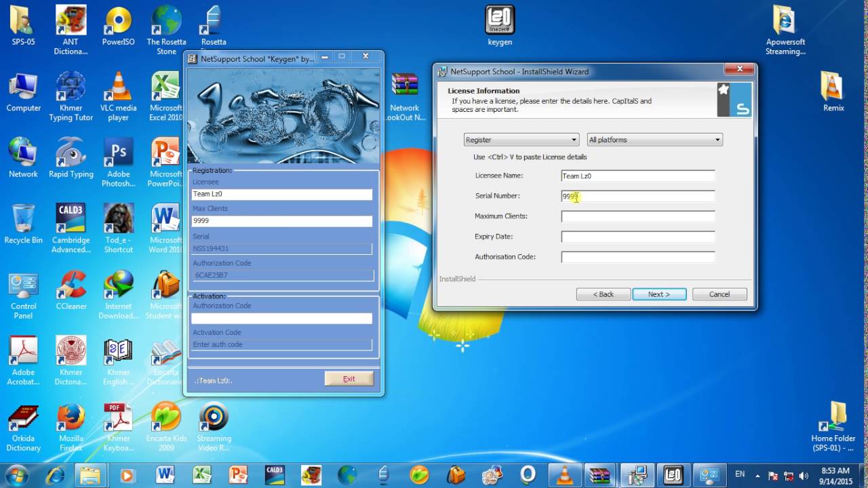This screenshot has height=488, width=868.
Task: Open Home Folder (SPS-01) shortcut
Action: coord(833,427)
